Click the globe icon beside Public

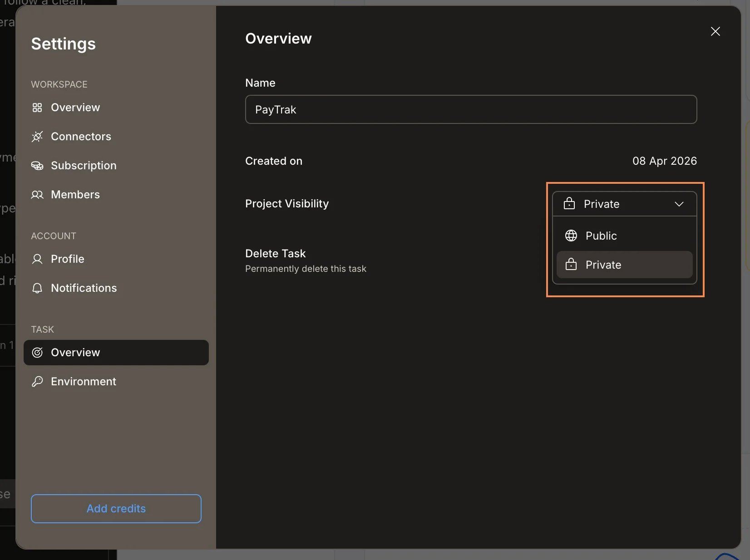(x=571, y=236)
